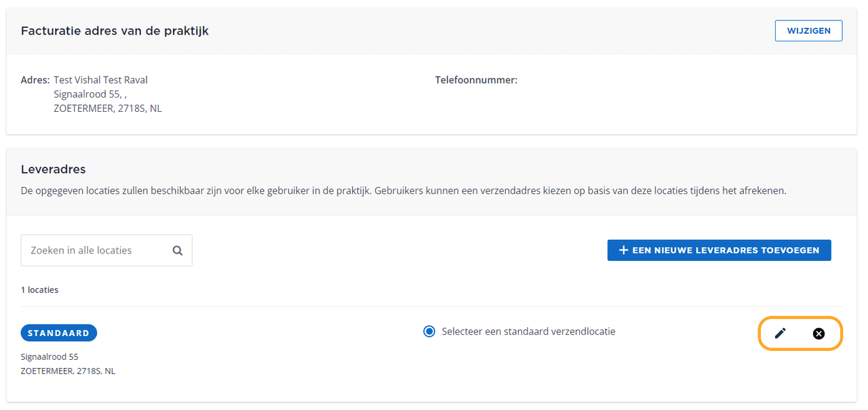Click the Telefoonnummer label
The height and width of the screenshot is (410, 868).
[x=476, y=80]
